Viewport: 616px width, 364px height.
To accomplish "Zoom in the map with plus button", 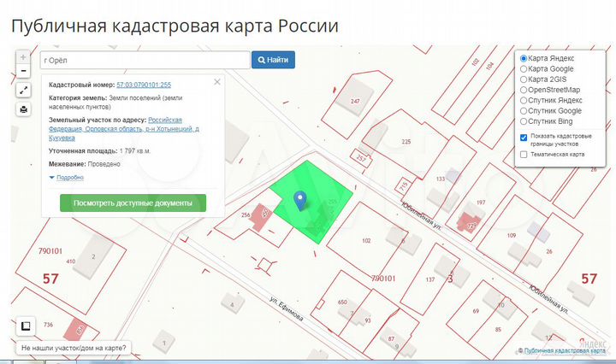I will tap(23, 57).
